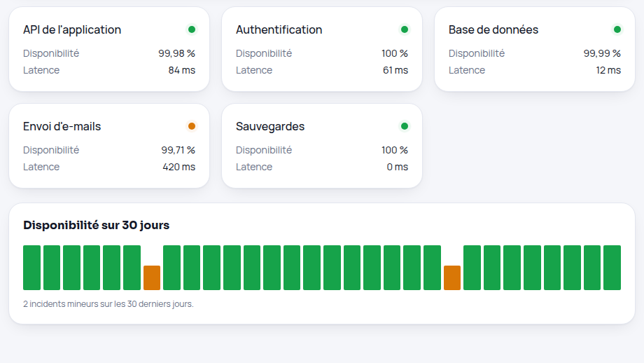Image resolution: width=644 pixels, height=363 pixels.
Task: Click the last green day bar of chart
Action: (612, 268)
